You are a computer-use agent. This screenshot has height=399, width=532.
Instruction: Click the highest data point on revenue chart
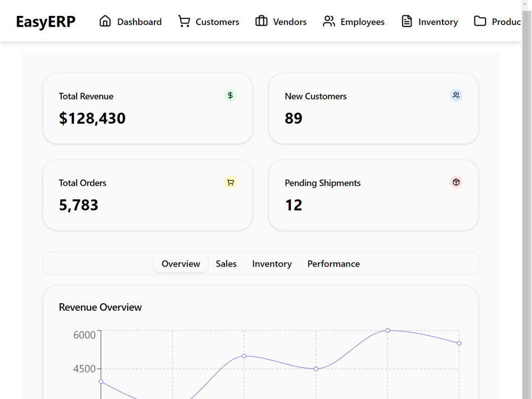(x=387, y=330)
